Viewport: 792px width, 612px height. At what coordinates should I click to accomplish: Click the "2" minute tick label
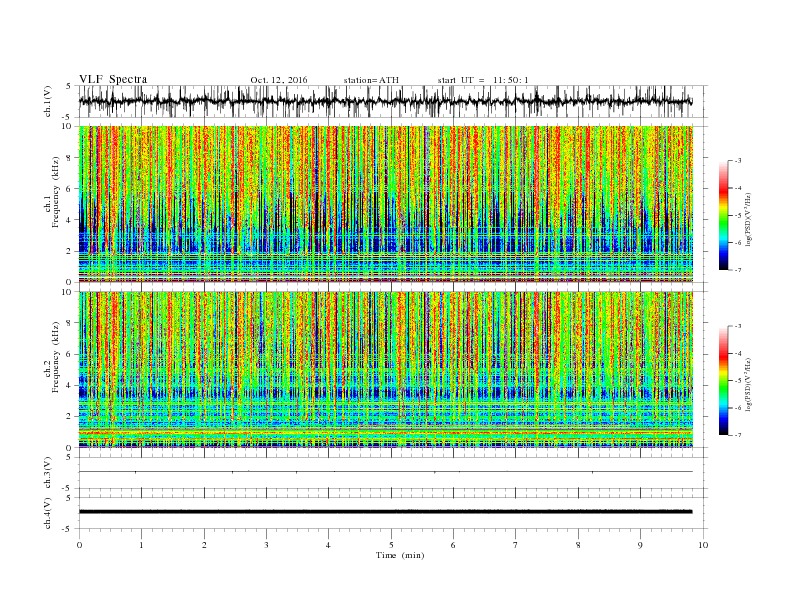pyautogui.click(x=204, y=545)
